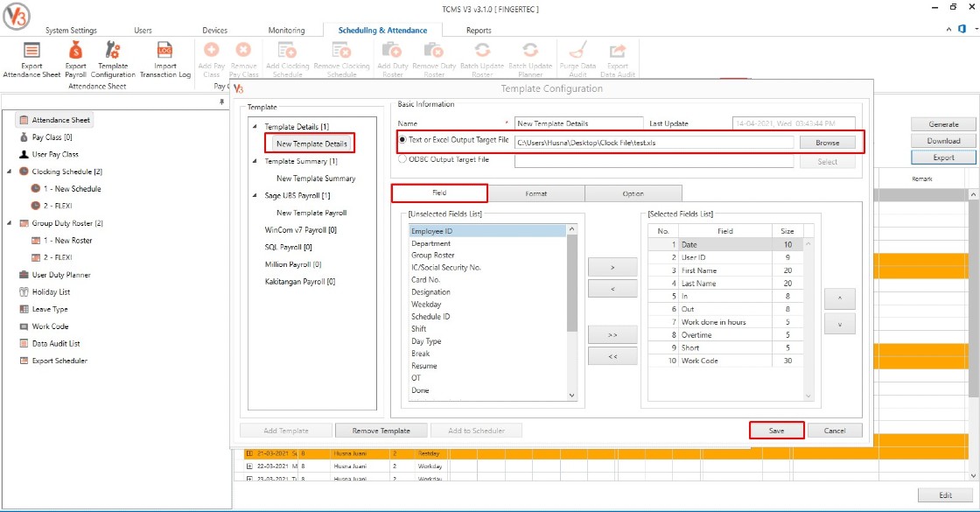The height and width of the screenshot is (512, 980).
Task: Remove all fields with << button
Action: (x=612, y=356)
